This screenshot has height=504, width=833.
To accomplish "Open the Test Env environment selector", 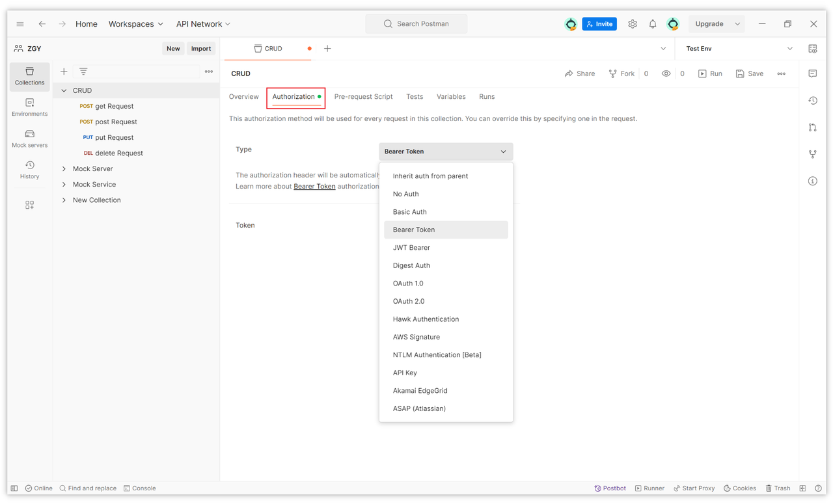I will click(x=739, y=49).
